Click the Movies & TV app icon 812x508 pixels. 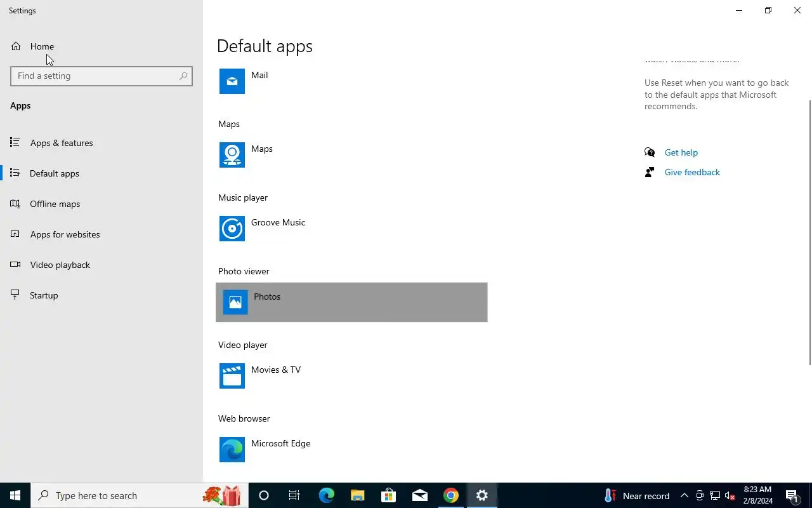pyautogui.click(x=232, y=376)
